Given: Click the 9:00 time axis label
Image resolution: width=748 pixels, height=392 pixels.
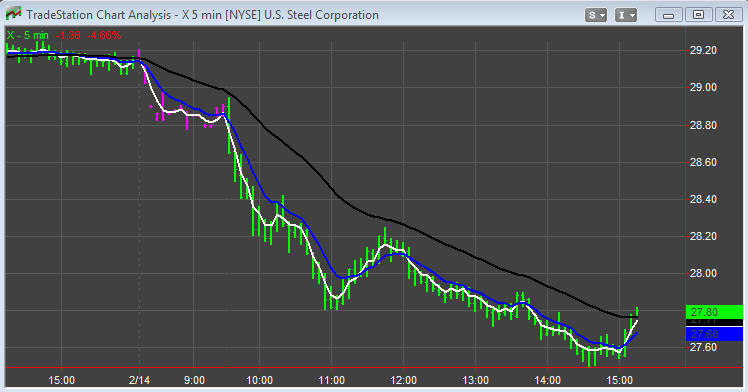Looking at the screenshot, I should (x=194, y=380).
